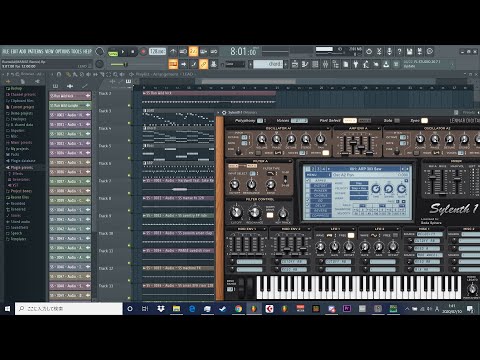Open the Browser view icon
The width and height of the screenshot is (480, 360).
pyautogui.click(x=335, y=64)
